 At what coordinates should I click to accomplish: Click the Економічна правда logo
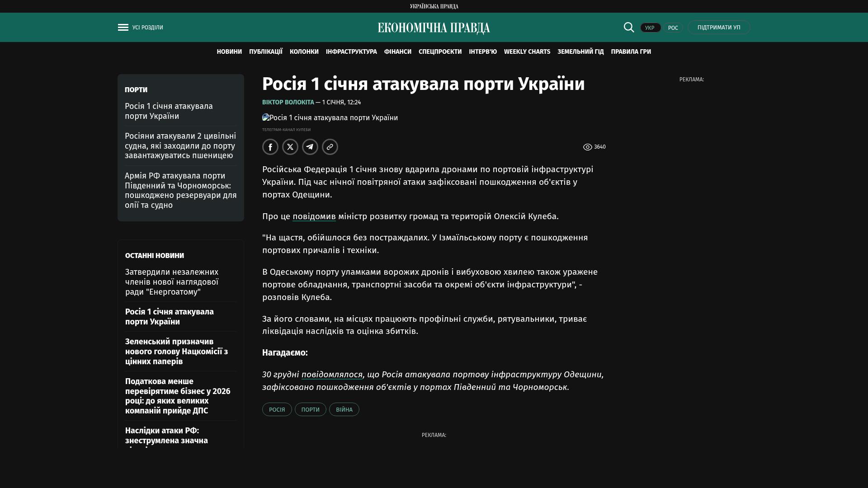pos(434,28)
